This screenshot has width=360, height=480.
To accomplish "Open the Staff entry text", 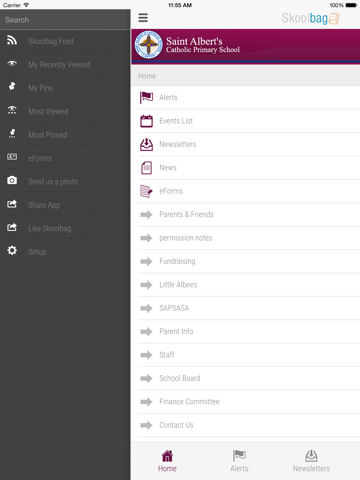I will (x=167, y=355).
